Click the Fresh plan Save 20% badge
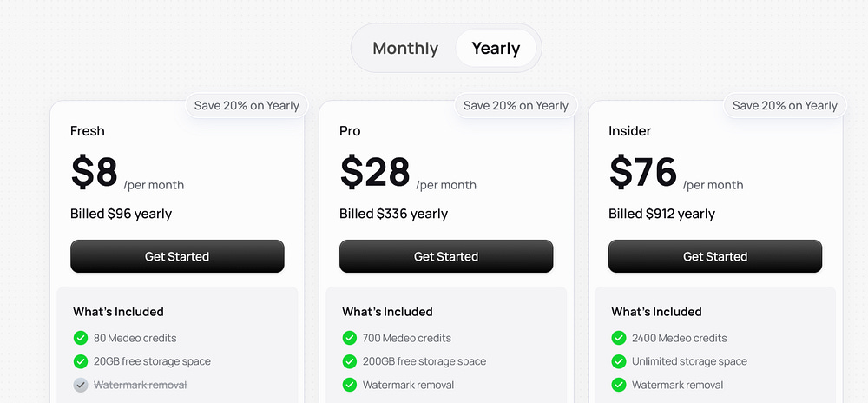This screenshot has width=868, height=403. [247, 106]
